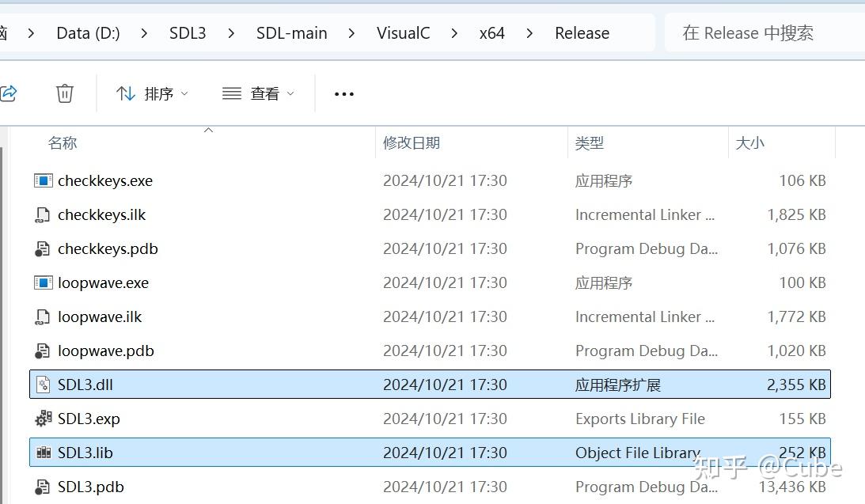
Task: Click the delete (trash) toolbar icon
Action: point(64,93)
